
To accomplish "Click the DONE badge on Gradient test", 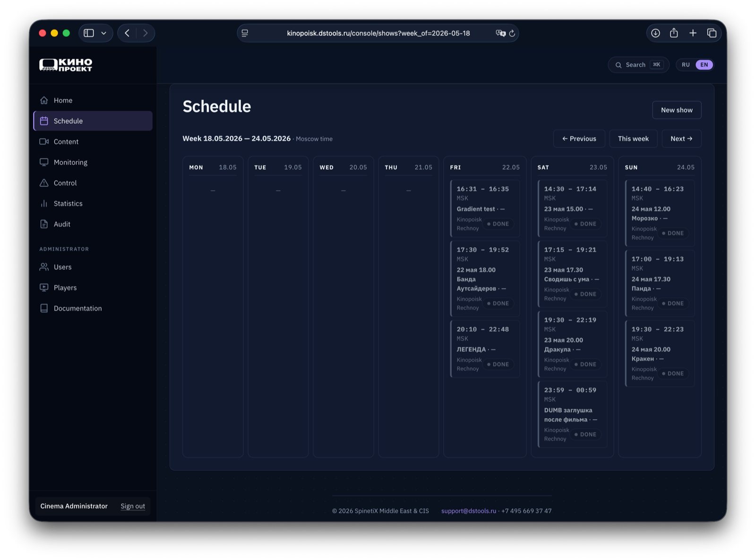I will [x=498, y=224].
